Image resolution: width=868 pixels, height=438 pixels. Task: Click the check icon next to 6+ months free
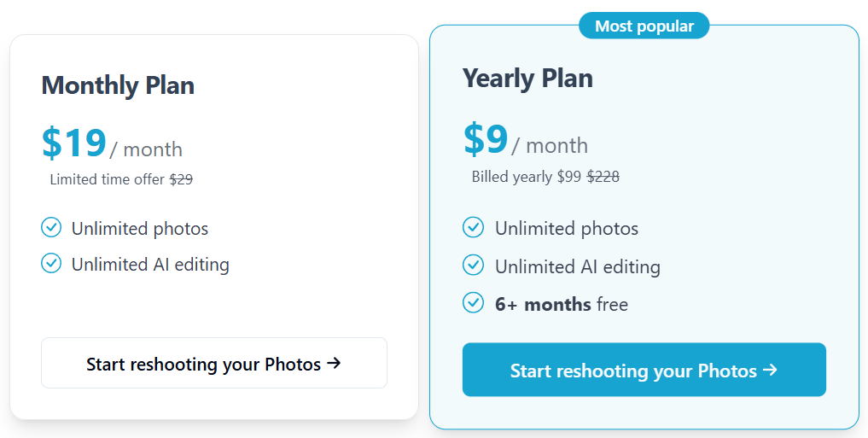coord(473,303)
